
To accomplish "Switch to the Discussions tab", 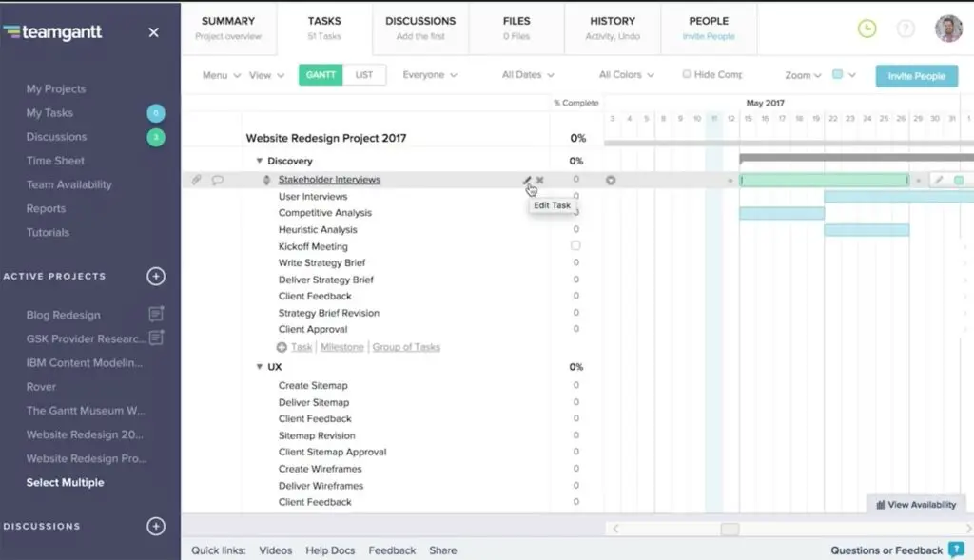I will tap(420, 28).
